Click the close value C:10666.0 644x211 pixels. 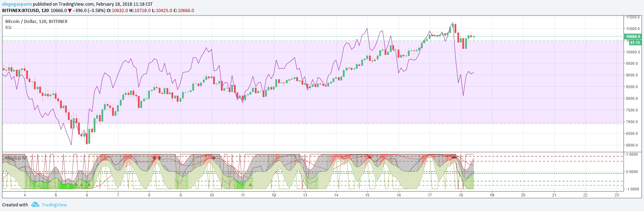[184, 11]
